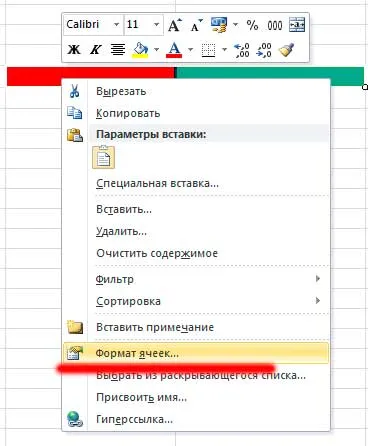Image resolution: width=368 pixels, height=446 pixels.
Task: Click the scissors cut icon
Action: coord(75,91)
